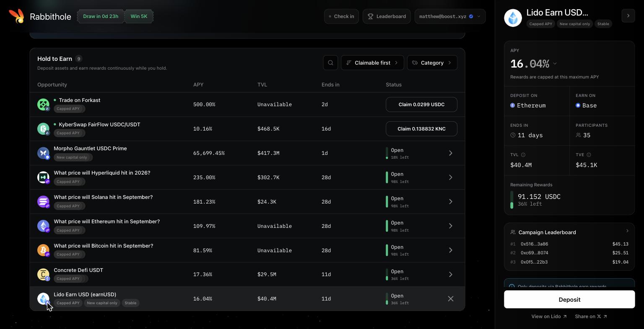Click the verified badge next to matthew@boost.xyz
The height and width of the screenshot is (329, 644).
471,16
